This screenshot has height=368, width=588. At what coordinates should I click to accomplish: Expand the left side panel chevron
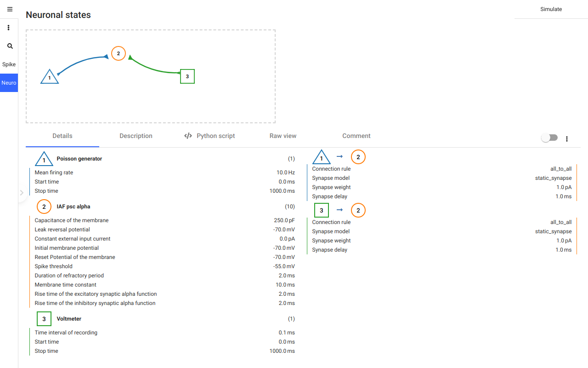21,193
